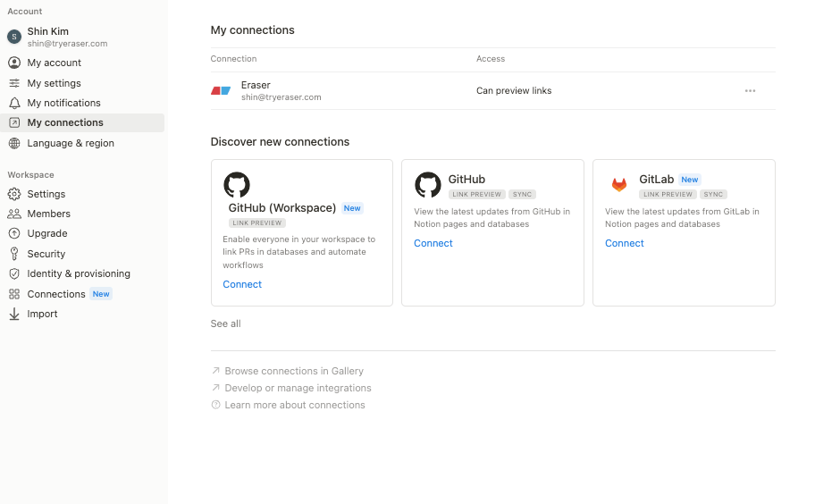Click the question mark icon beside Learn more

[215, 405]
